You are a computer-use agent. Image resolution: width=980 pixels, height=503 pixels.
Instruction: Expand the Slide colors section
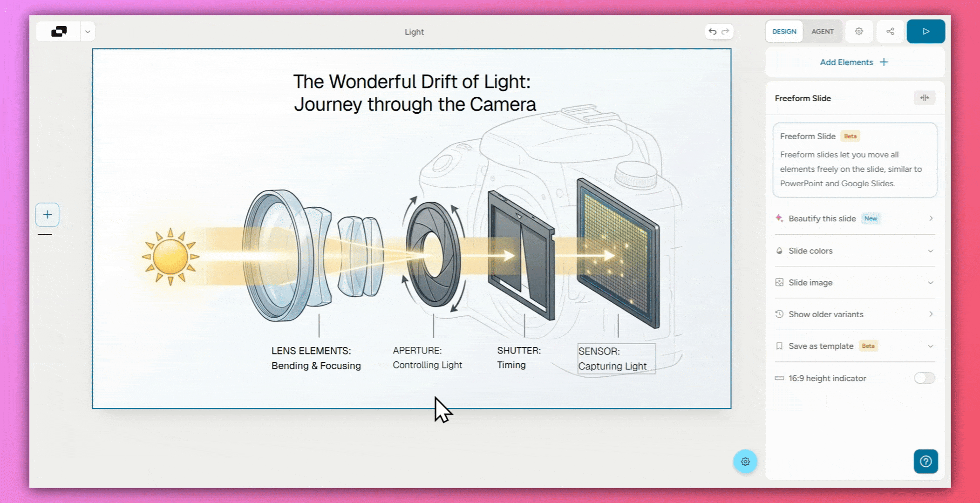[854, 251]
